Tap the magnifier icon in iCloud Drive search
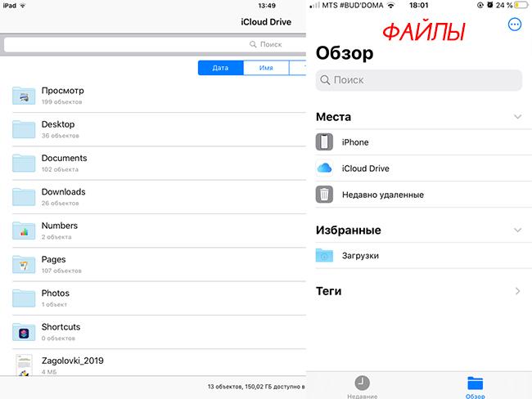532x399 pixels. (x=253, y=44)
